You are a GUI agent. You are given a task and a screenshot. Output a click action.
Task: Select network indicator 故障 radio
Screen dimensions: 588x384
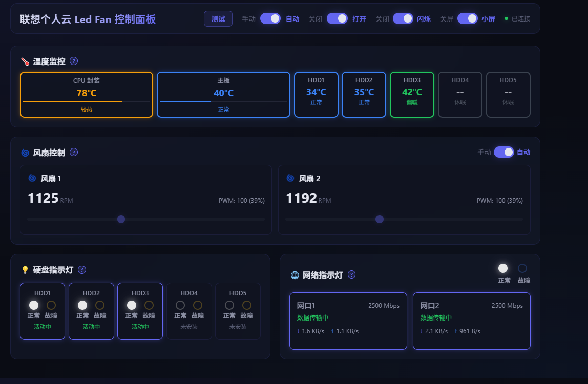[522, 268]
